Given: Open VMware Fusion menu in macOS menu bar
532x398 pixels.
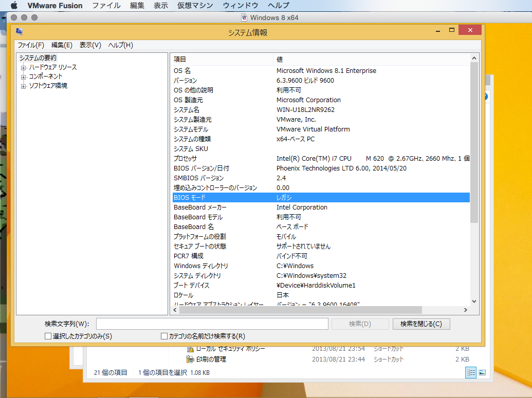Looking at the screenshot, I should 55,6.
